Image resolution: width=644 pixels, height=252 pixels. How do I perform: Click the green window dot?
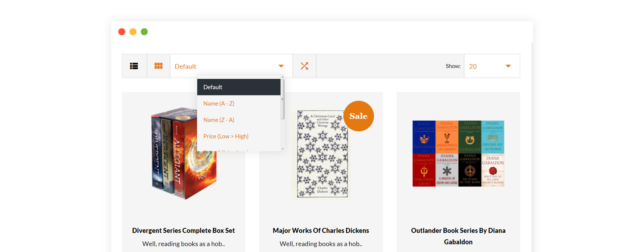(144, 32)
